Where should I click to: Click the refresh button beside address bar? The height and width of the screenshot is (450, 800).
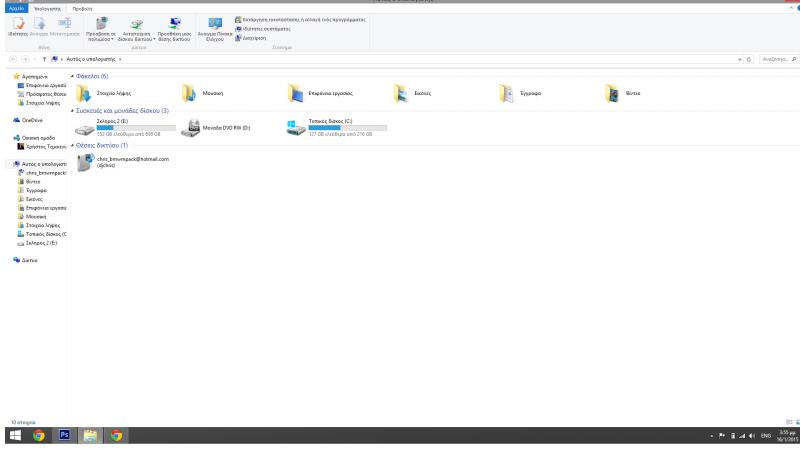(750, 60)
